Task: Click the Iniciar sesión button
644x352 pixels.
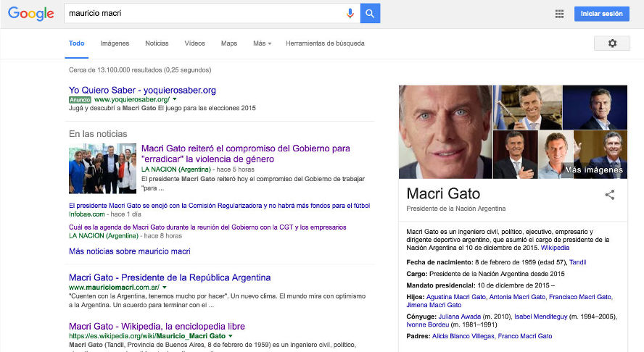Action: point(602,14)
